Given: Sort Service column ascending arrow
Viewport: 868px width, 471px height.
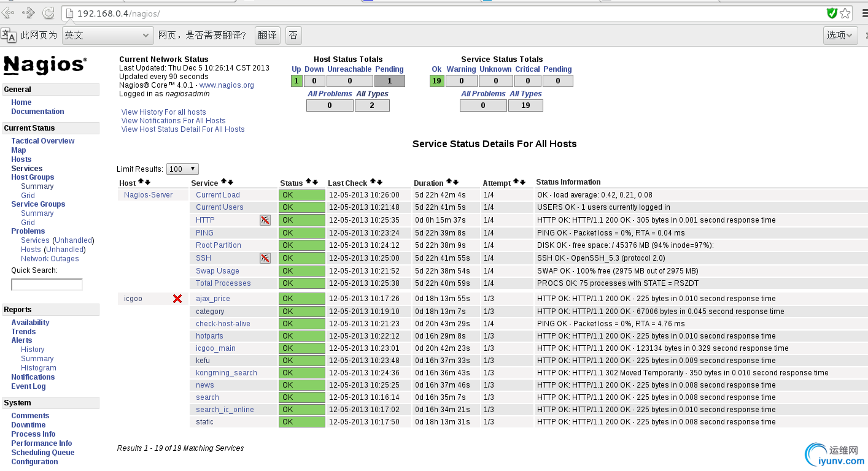Looking at the screenshot, I should coord(223,182).
